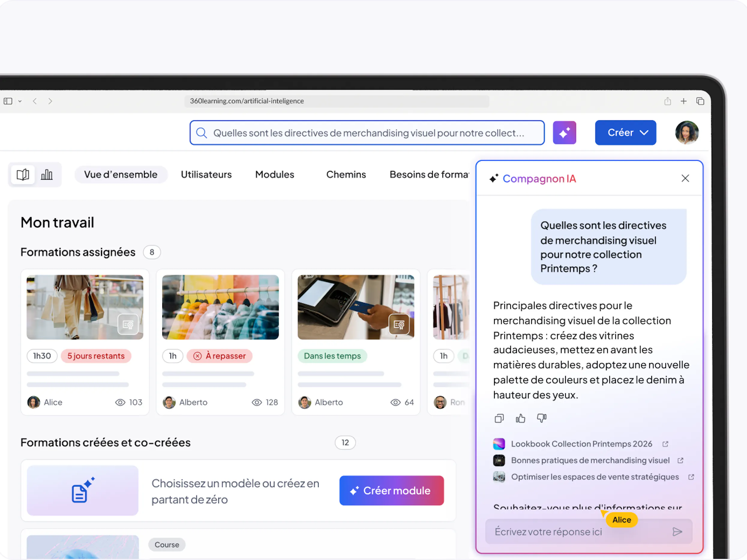Open the shopping bags course thumbnail
Screen dimensions: 747x560
(x=85, y=307)
